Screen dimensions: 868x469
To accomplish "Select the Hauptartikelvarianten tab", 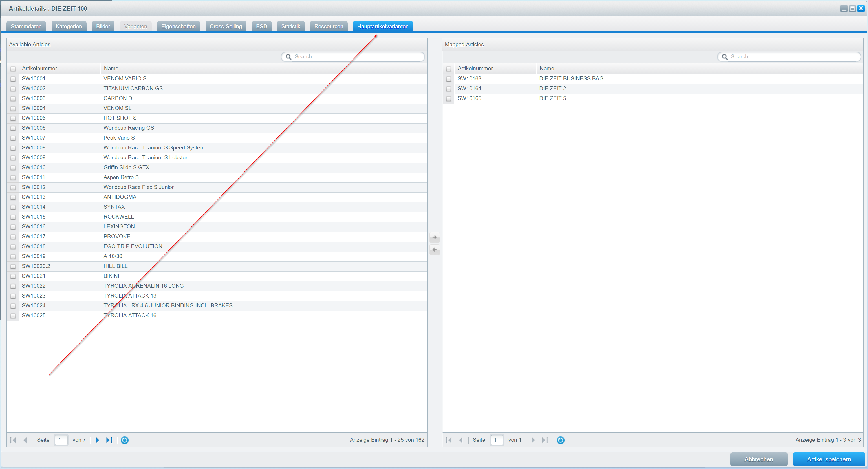I will click(383, 26).
